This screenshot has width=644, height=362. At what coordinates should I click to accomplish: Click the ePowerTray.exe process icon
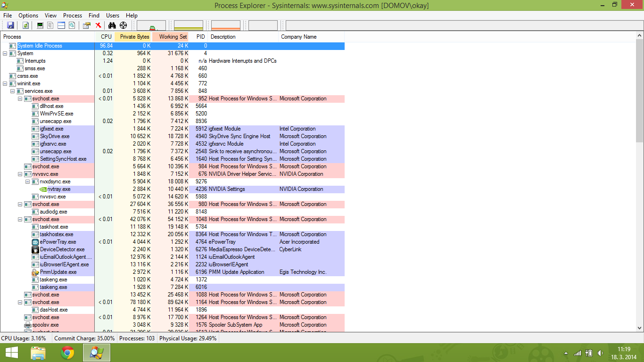pyautogui.click(x=35, y=242)
